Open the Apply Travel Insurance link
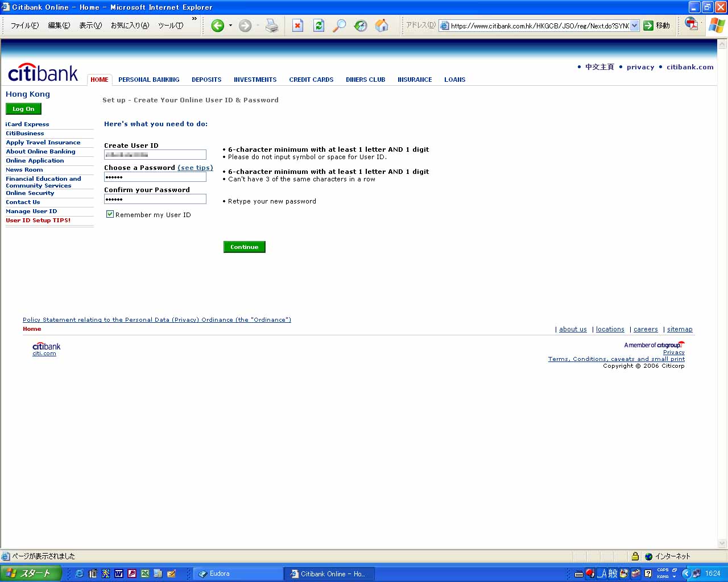 point(43,142)
